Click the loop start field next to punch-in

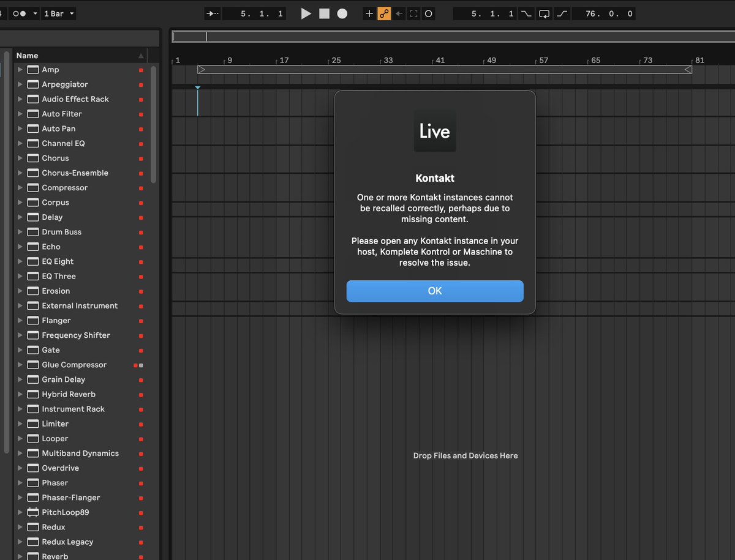click(485, 13)
